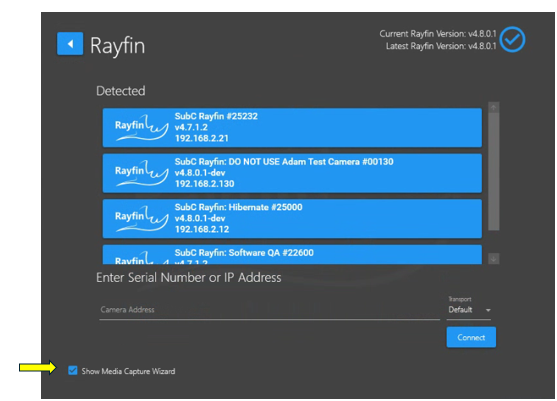Click Rayfin logo on Adam Test Camera entry
Screen dimensions: 557x401
coord(141,173)
